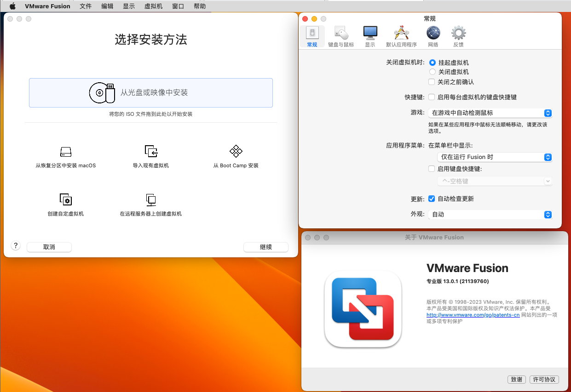
Task: Open the Apple menu
Action: click(x=12, y=6)
